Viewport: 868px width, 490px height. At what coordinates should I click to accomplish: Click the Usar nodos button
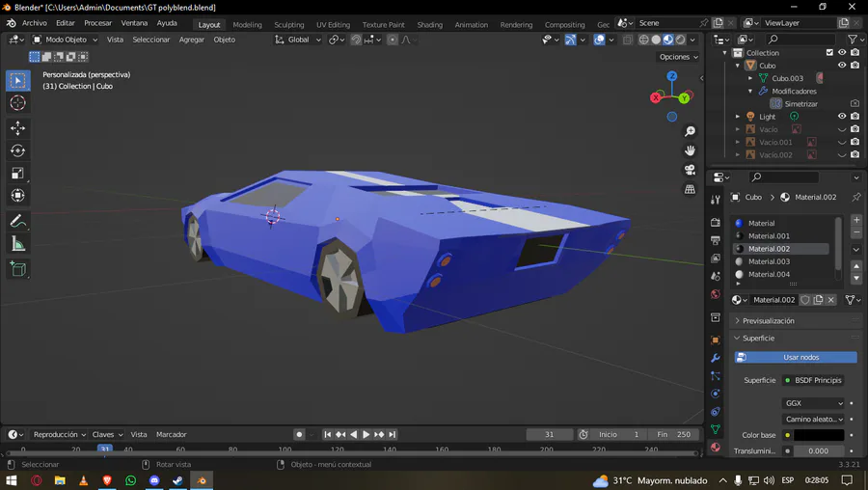coord(796,358)
